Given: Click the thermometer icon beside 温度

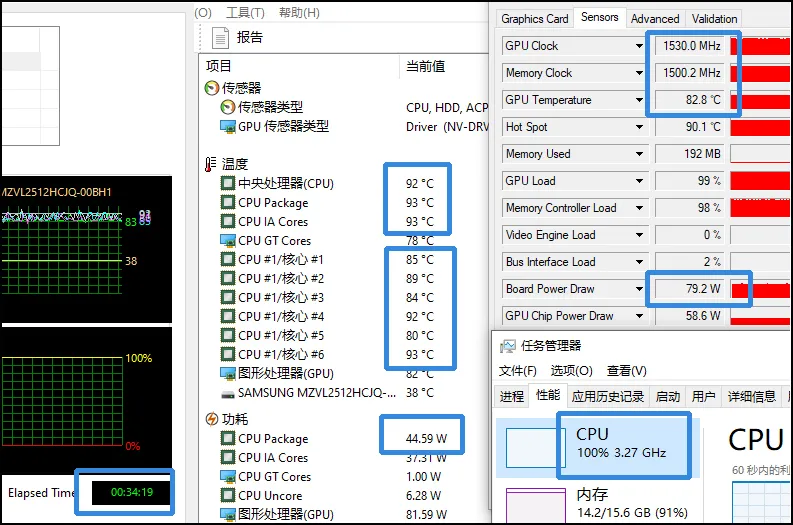Looking at the screenshot, I should tap(210, 164).
